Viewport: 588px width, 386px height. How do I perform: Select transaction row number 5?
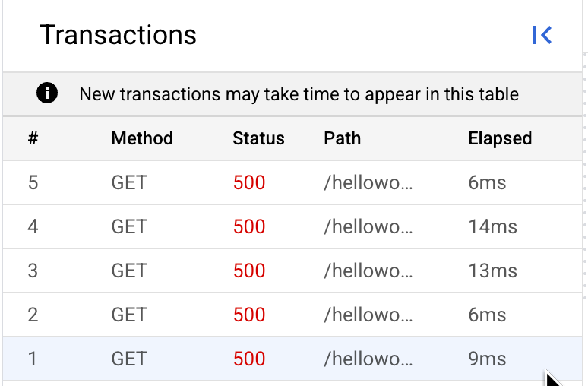292,182
